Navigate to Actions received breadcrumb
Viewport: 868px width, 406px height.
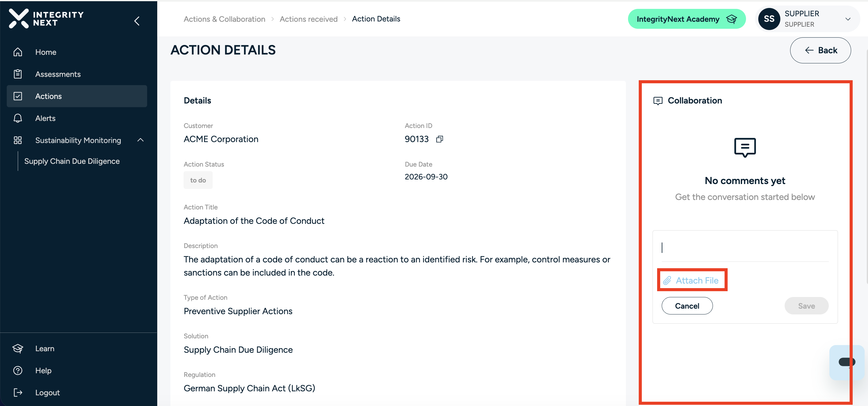(x=308, y=19)
